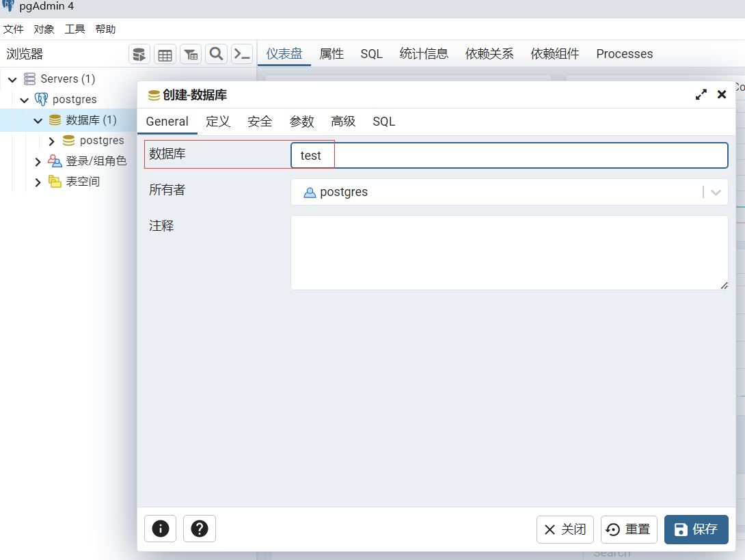The height and width of the screenshot is (560, 745).
Task: Open the 工具 menu
Action: 75,29
